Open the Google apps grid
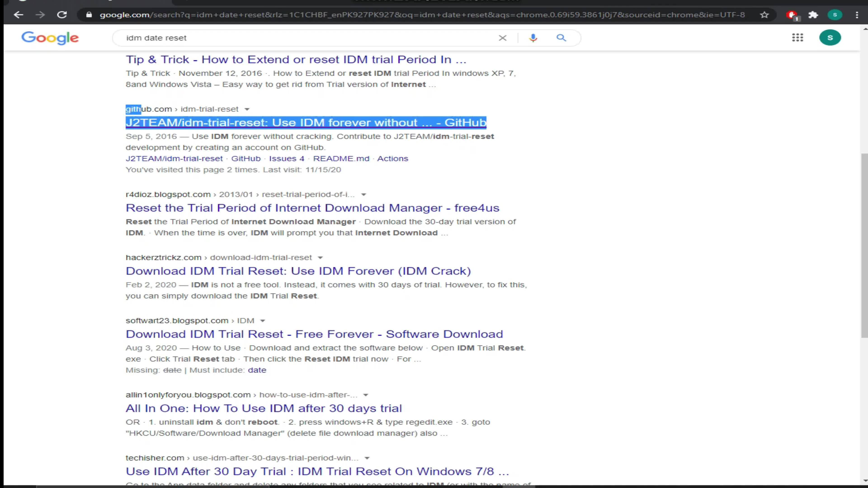The image size is (868, 488). [797, 37]
